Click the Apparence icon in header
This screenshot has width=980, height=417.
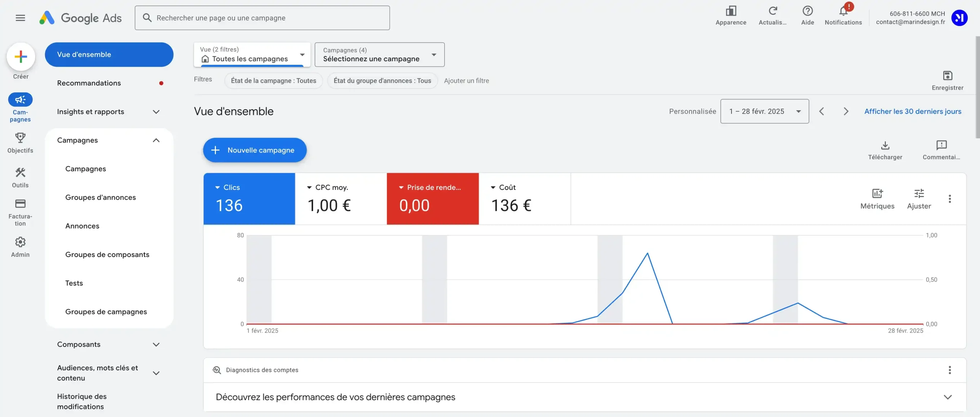pyautogui.click(x=731, y=11)
